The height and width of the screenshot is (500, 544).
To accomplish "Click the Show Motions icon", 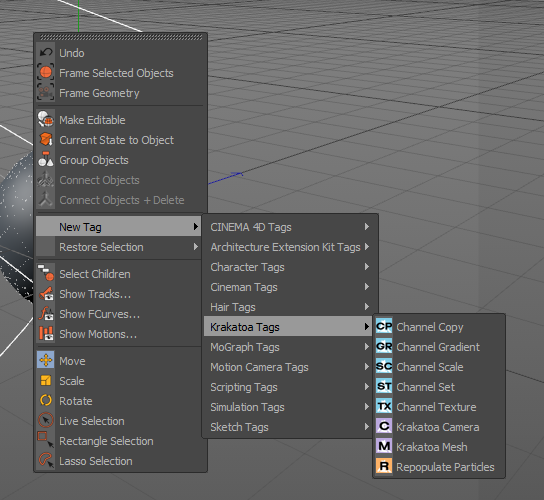I will coord(46,333).
